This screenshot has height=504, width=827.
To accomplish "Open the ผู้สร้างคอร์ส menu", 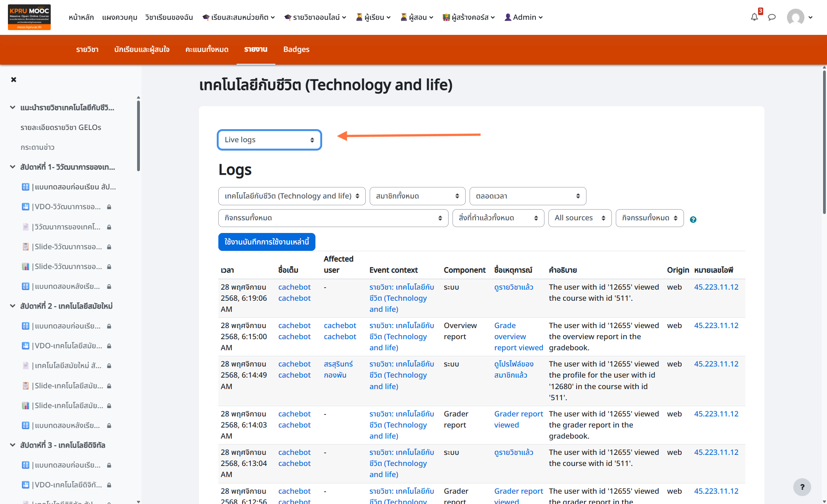I will (469, 17).
